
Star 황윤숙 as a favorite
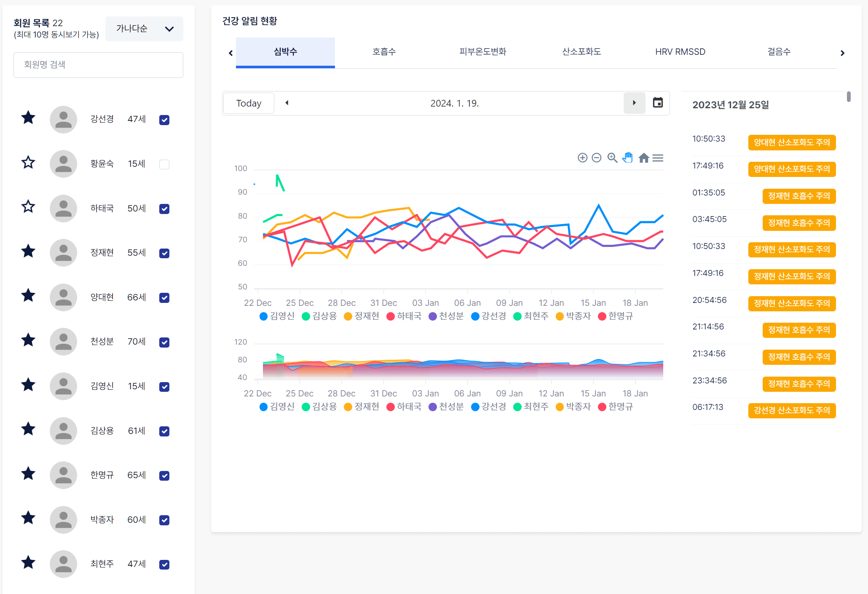pyautogui.click(x=28, y=162)
